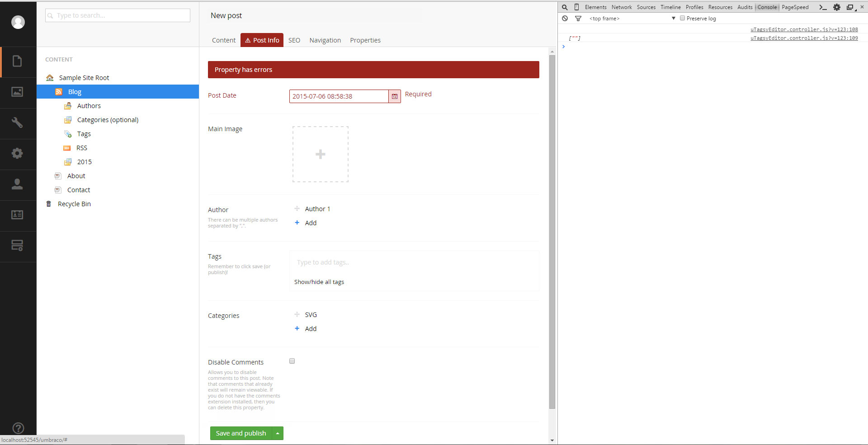This screenshot has height=445, width=868.
Task: Click the devtools search magnifier icon
Action: pyautogui.click(x=565, y=7)
